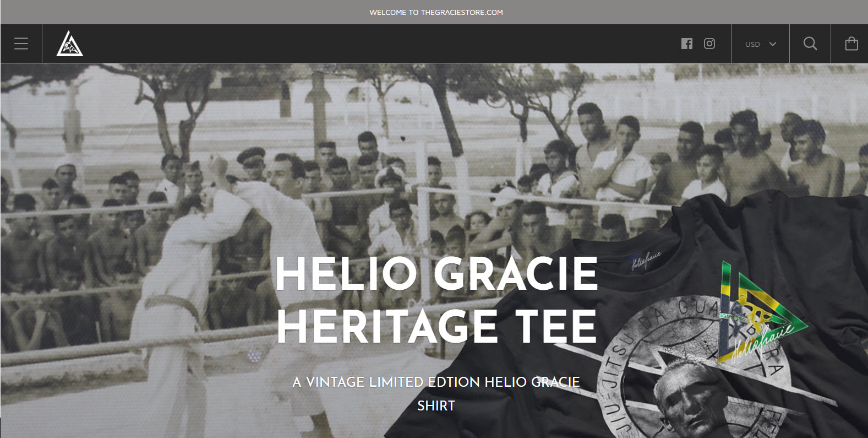Image resolution: width=868 pixels, height=438 pixels.
Task: Click the 'SHIRT' word below the subtitle
Action: tap(436, 406)
